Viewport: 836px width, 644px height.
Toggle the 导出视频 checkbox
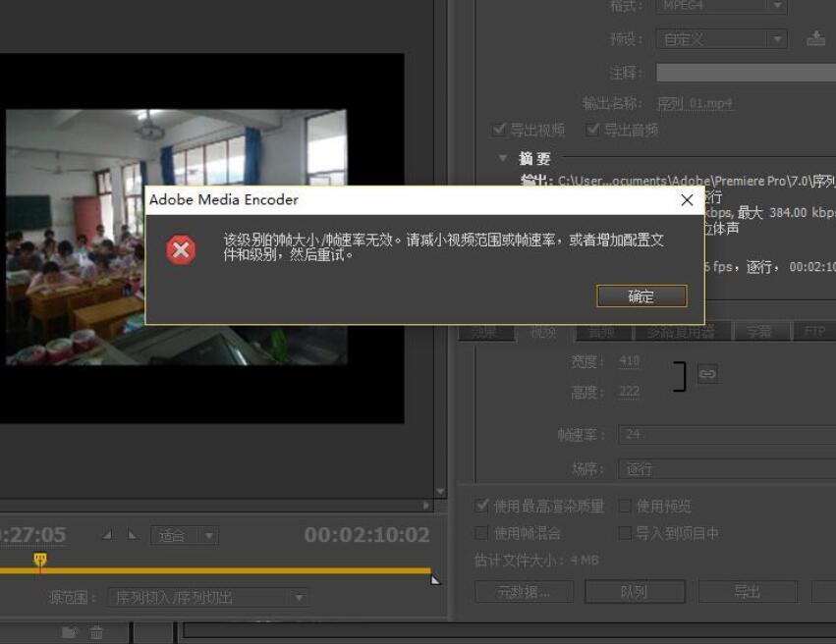(498, 129)
